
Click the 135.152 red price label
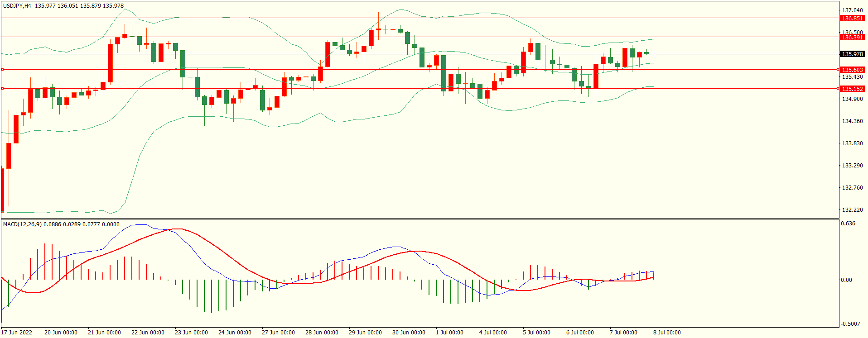tap(852, 89)
